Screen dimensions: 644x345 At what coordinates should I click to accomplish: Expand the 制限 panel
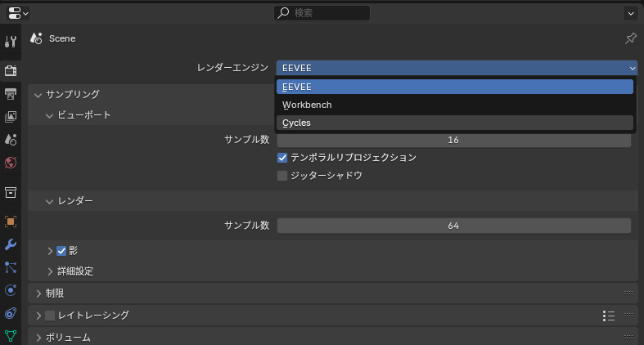(x=38, y=293)
